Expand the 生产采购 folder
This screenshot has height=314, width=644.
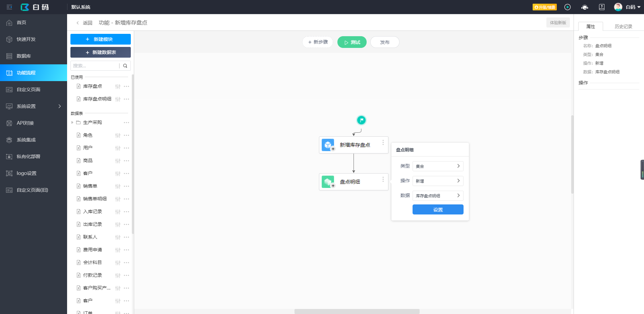pyautogui.click(x=72, y=123)
